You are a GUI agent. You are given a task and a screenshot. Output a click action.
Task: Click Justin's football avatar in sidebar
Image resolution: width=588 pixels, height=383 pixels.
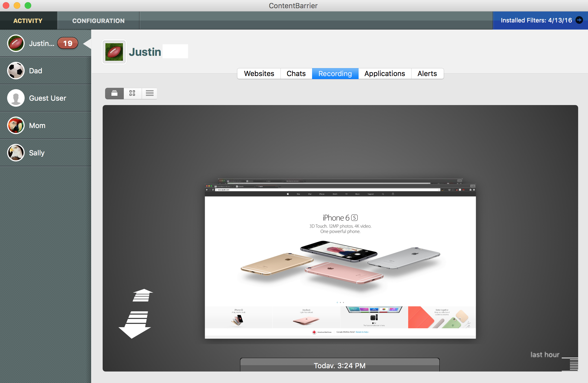[16, 43]
